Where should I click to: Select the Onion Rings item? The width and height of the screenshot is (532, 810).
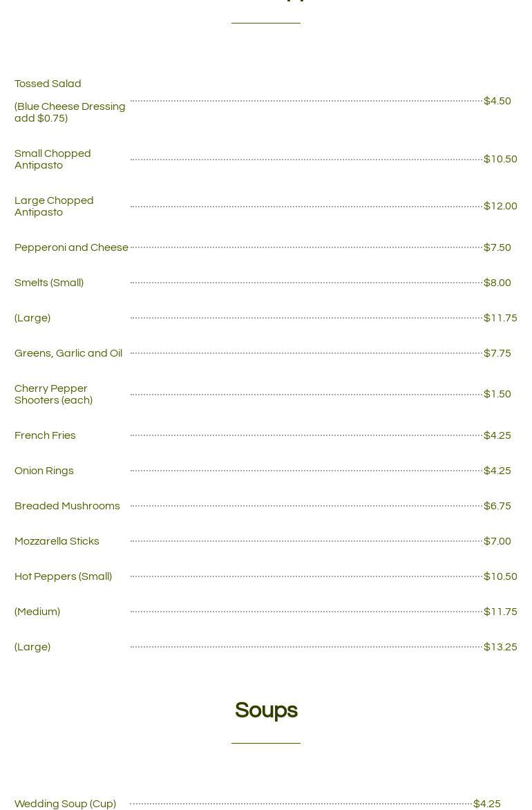pos(44,471)
